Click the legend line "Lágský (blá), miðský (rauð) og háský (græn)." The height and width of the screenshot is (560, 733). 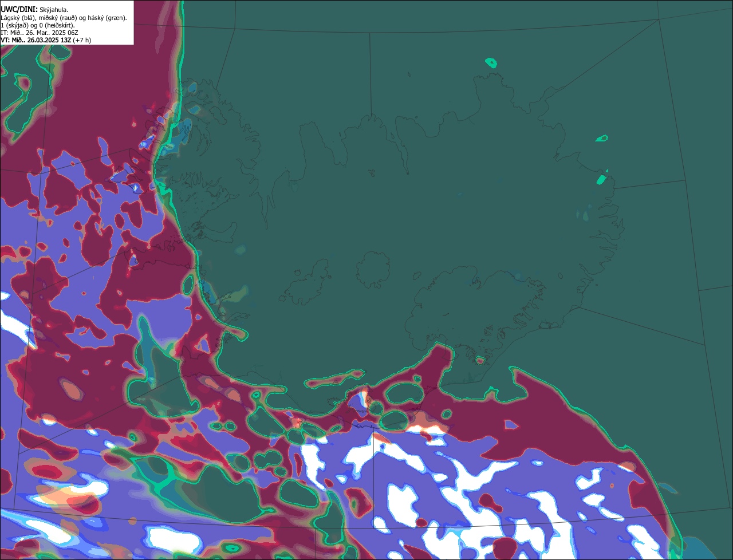coord(64,18)
